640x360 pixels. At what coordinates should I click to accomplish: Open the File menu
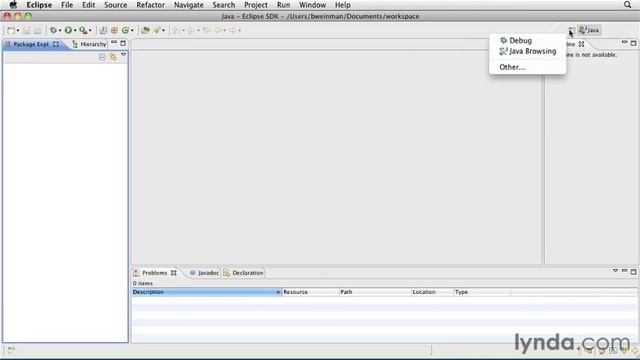pyautogui.click(x=67, y=5)
